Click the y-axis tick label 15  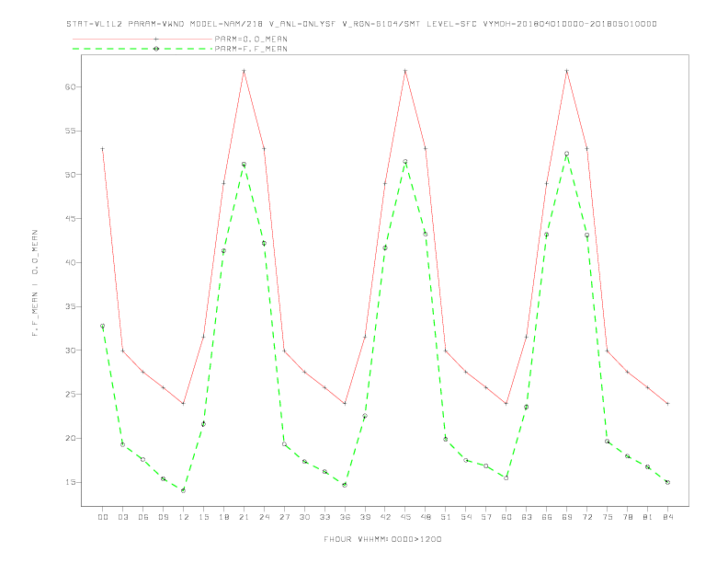71,482
